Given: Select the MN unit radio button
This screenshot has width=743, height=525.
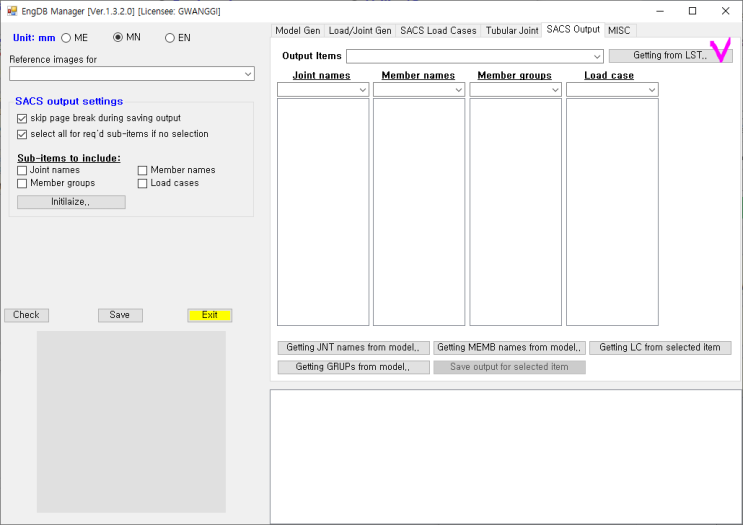Looking at the screenshot, I should [118, 37].
